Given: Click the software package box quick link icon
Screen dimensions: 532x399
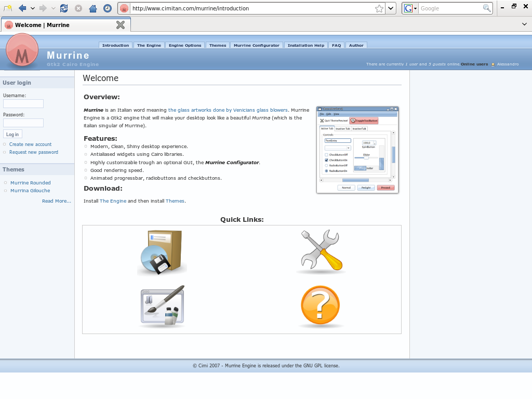Looking at the screenshot, I should pyautogui.click(x=162, y=252).
